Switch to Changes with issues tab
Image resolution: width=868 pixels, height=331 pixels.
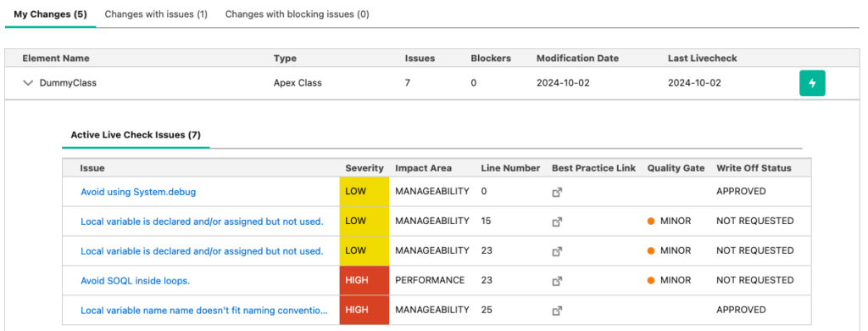tap(156, 14)
